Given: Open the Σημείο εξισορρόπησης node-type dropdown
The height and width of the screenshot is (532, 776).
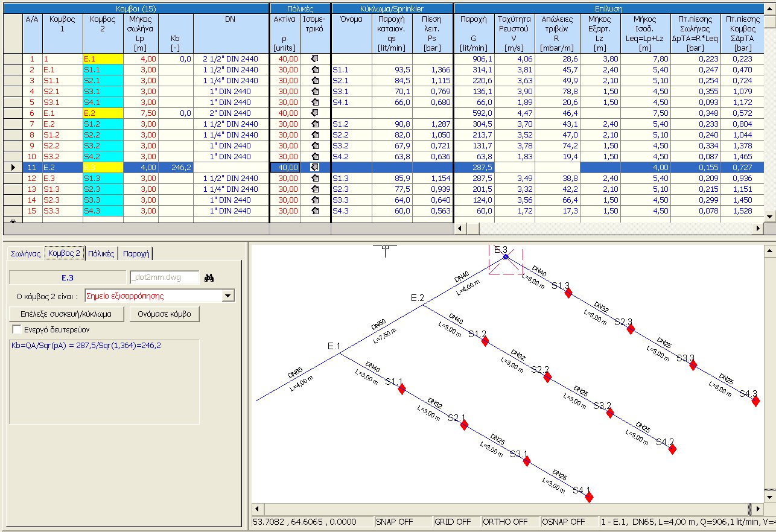Looking at the screenshot, I should pyautogui.click(x=227, y=296).
